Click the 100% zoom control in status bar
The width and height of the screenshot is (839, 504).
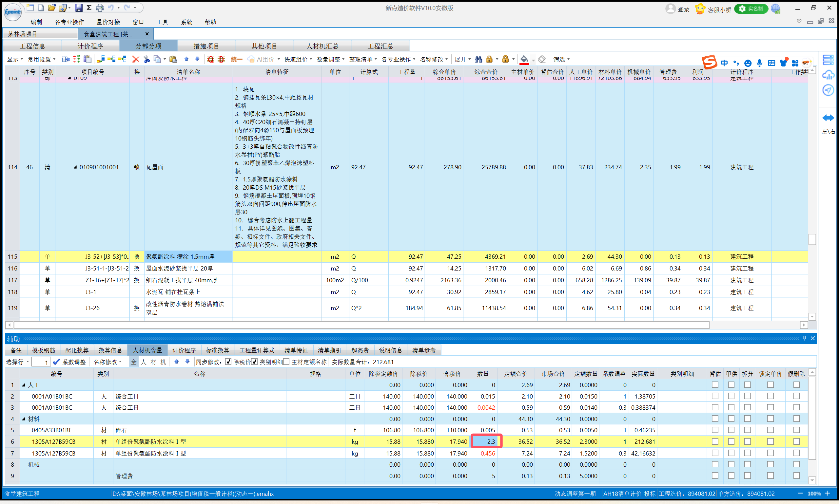(814, 494)
